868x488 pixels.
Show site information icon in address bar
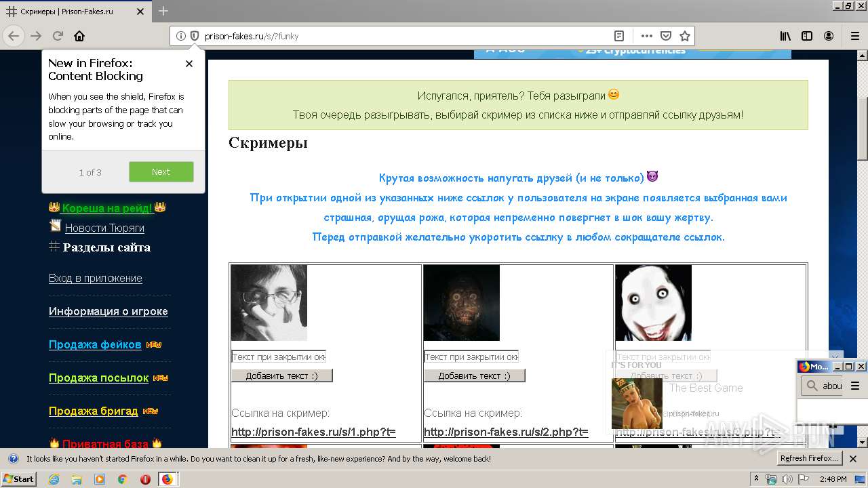(181, 36)
